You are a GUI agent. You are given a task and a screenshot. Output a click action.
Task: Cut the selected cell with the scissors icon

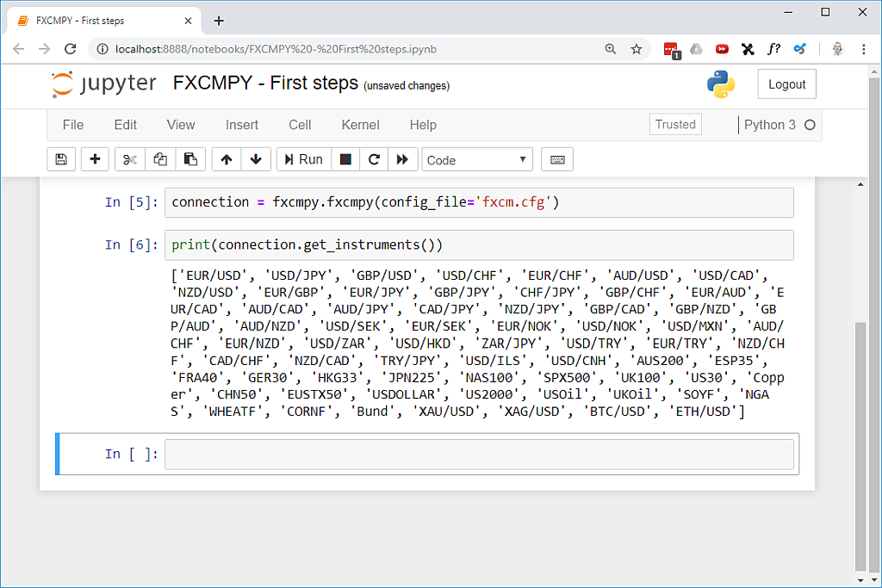pos(130,159)
